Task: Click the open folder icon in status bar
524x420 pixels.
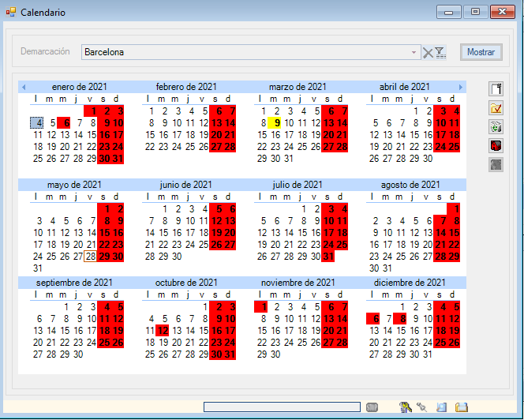Action: (462, 407)
